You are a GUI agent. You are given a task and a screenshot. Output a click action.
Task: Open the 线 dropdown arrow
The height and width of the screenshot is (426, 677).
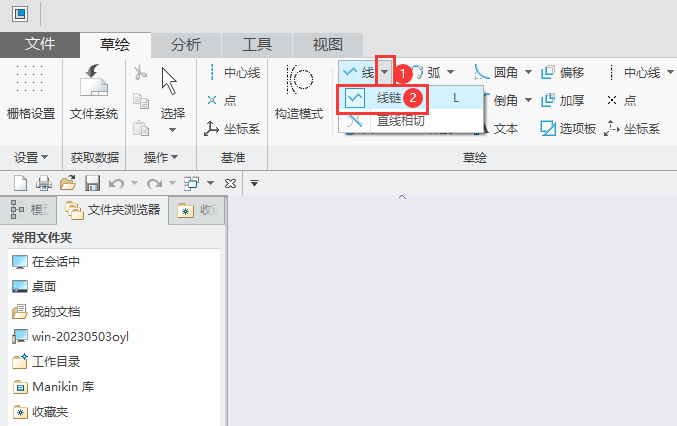tap(385, 73)
